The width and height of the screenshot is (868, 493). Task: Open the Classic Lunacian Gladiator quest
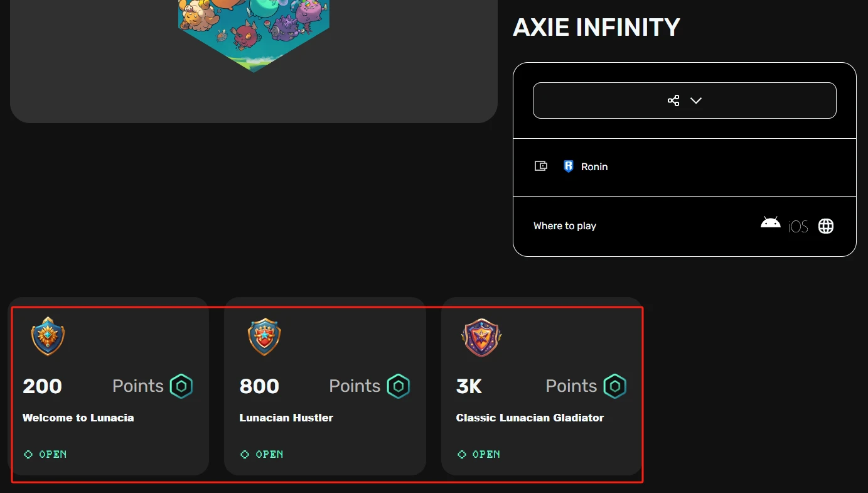tap(530, 418)
